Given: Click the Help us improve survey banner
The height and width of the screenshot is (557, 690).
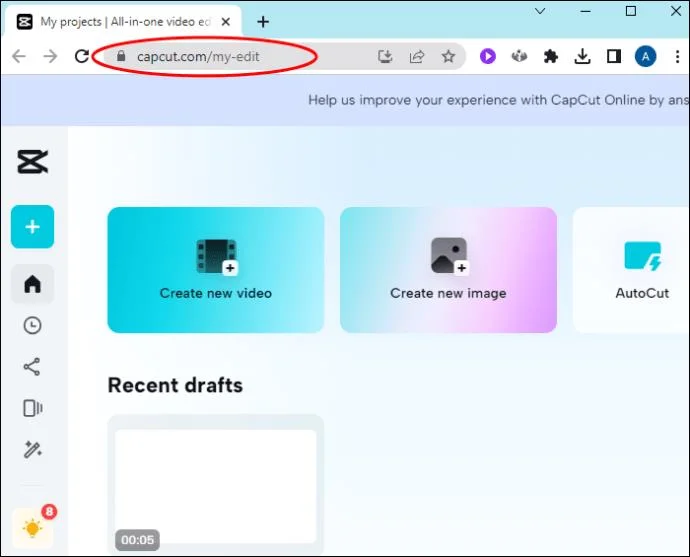Looking at the screenshot, I should pos(345,100).
